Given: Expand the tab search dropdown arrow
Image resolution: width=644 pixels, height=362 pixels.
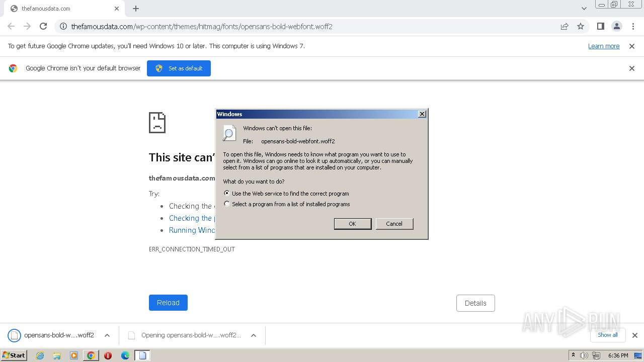Looking at the screenshot, I should tap(584, 9).
